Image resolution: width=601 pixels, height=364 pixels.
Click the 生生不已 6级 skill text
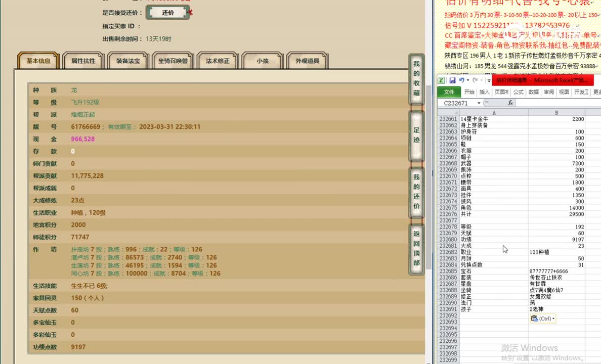[x=90, y=286]
